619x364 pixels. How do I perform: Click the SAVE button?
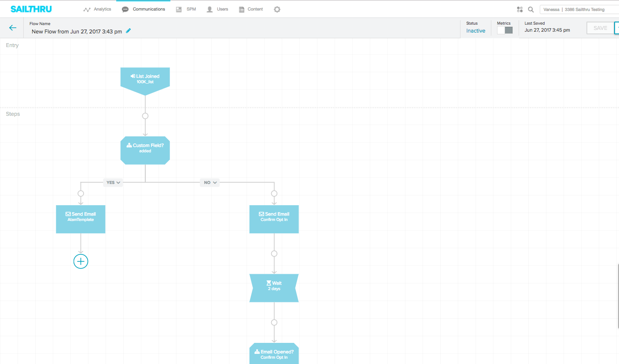pyautogui.click(x=601, y=28)
